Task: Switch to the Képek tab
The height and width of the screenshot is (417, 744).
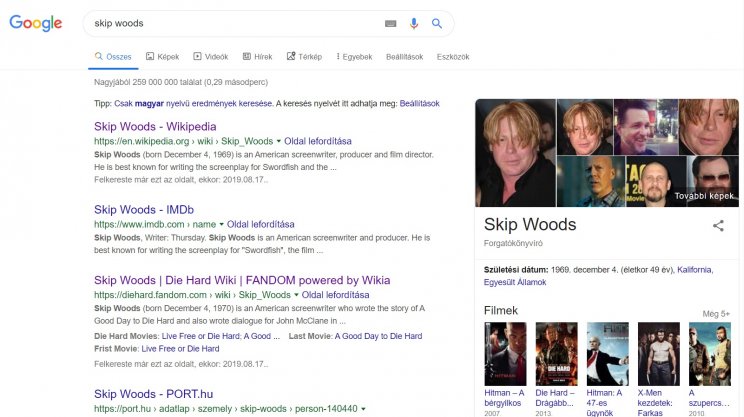Action: (162, 56)
